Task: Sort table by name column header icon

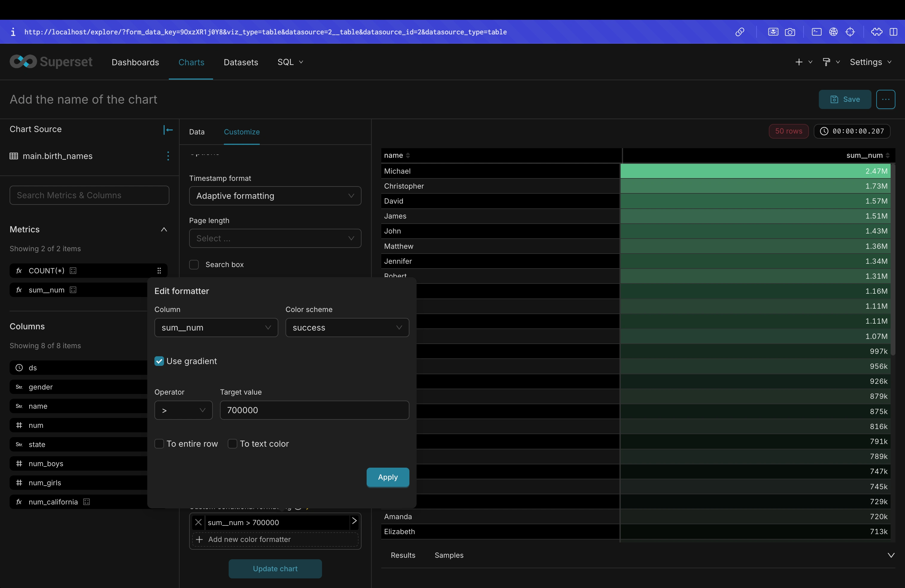Action: click(408, 155)
